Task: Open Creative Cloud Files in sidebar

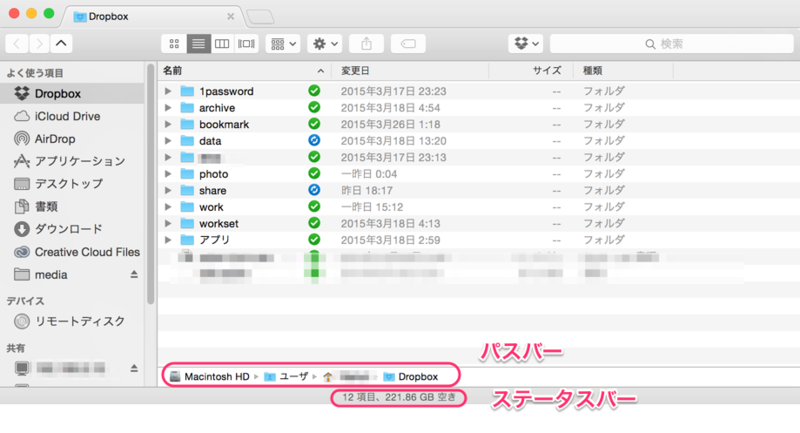Action: pos(77,252)
